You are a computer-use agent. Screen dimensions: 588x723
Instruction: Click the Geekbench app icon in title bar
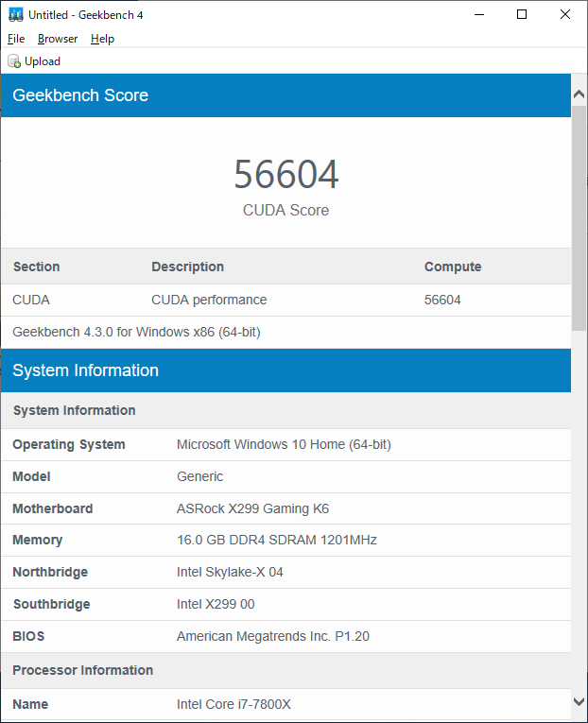pyautogui.click(x=16, y=15)
